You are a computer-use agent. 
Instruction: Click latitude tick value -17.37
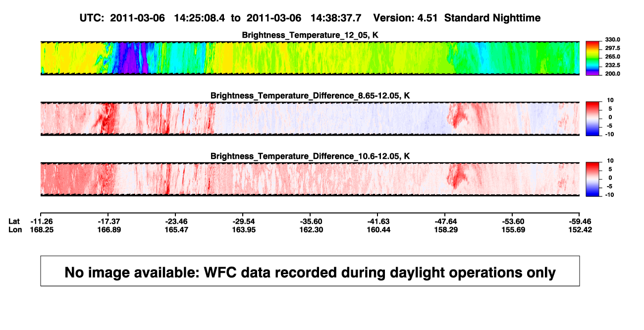point(109,221)
